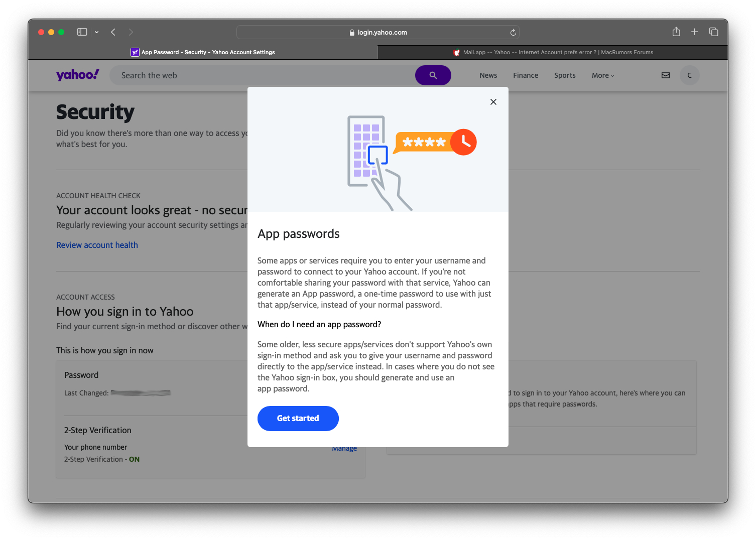Click the 'This is how you sign in now' text
This screenshot has width=756, height=540.
point(105,350)
